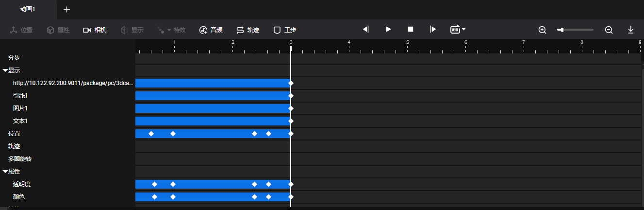This screenshot has width=644, height=210.
Task: Open the playback mode dropdown
Action: point(458,29)
